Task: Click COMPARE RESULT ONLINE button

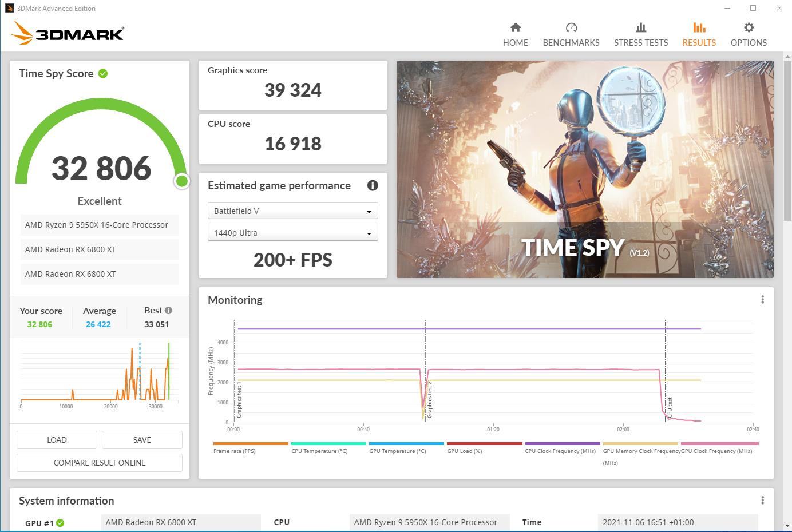Action: (x=100, y=463)
